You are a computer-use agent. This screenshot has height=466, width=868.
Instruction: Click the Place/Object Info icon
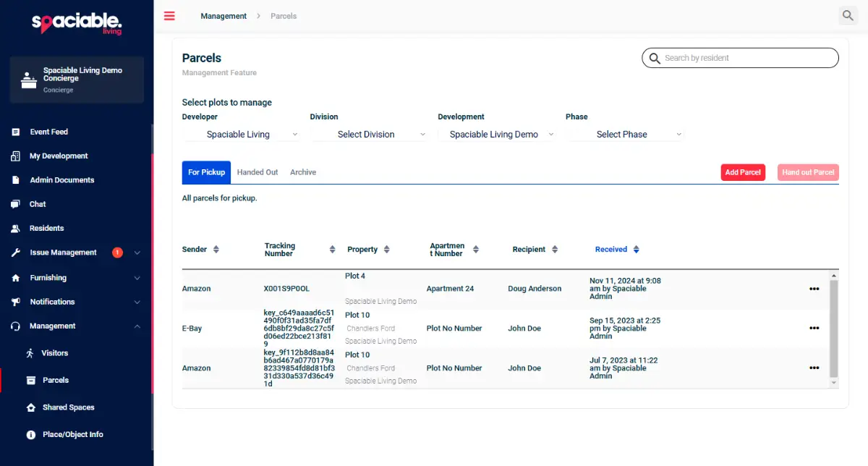pyautogui.click(x=30, y=435)
